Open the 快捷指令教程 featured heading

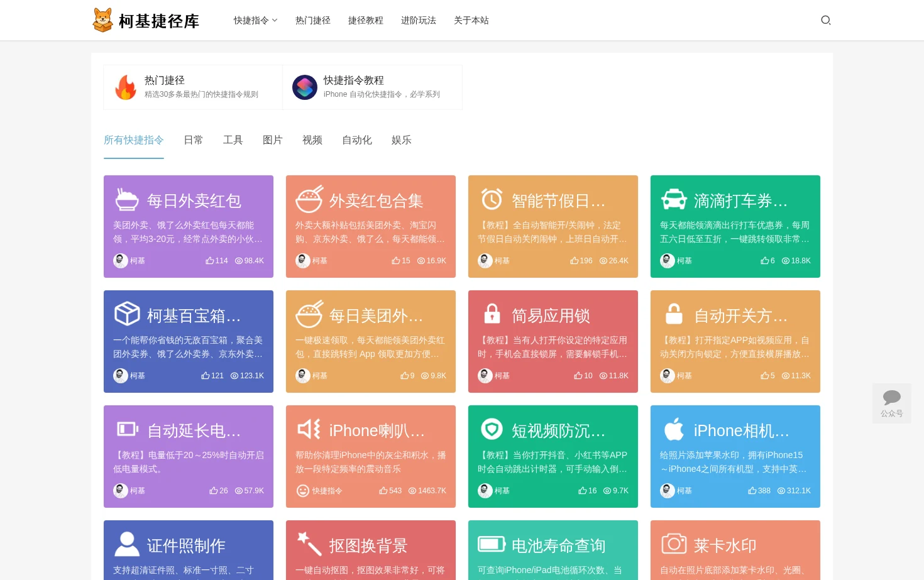click(x=354, y=80)
